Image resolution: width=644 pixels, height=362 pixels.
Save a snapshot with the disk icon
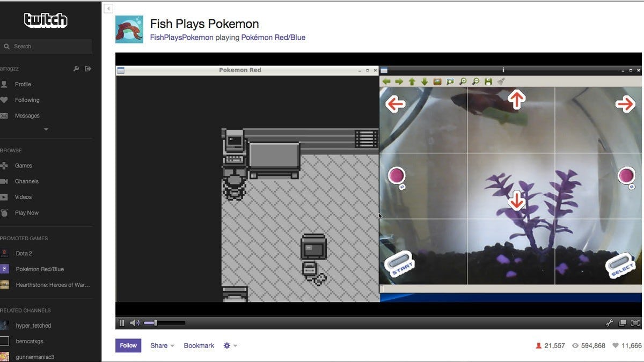(x=488, y=82)
